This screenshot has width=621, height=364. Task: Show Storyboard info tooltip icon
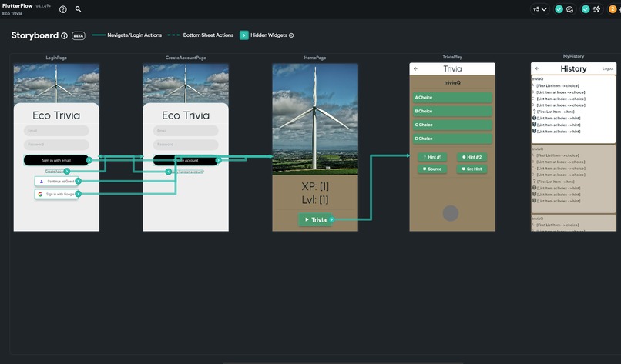64,35
